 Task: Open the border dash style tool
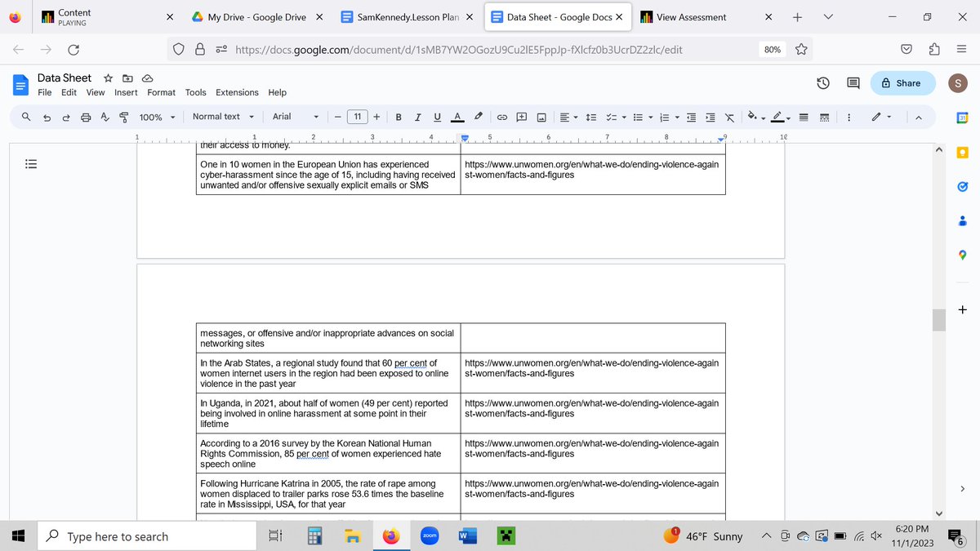pyautogui.click(x=824, y=117)
